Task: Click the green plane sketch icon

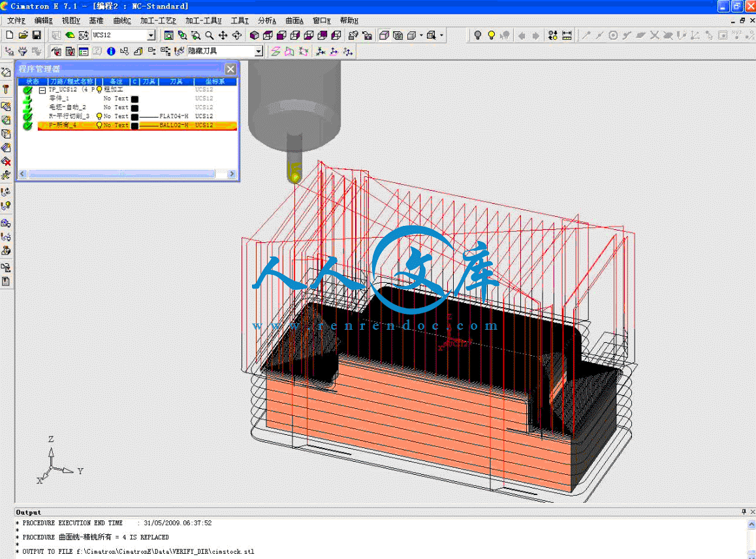Action: click(x=70, y=35)
